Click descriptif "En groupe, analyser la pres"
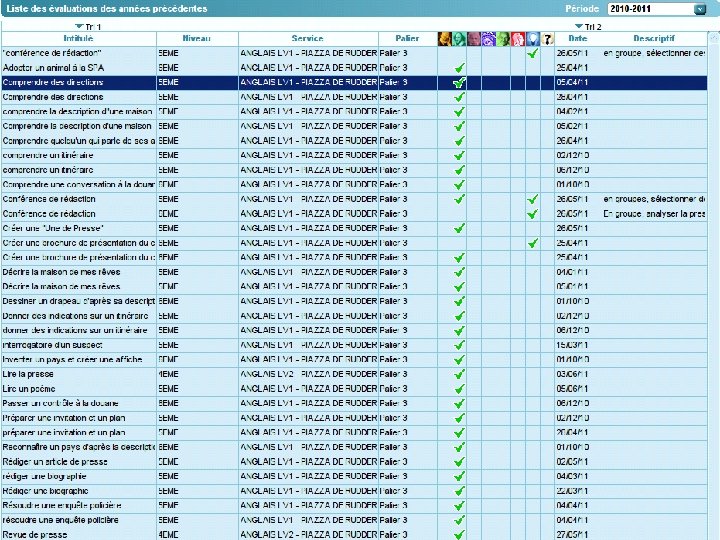This screenshot has height=540, width=720. pyautogui.click(x=654, y=214)
